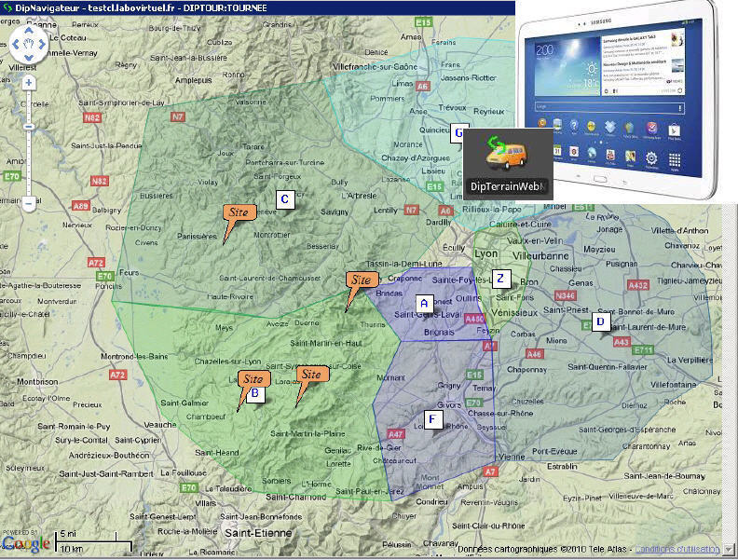Tap the Samsung tablet home button
Image resolution: width=738 pixels, height=560 pixels.
tap(600, 179)
